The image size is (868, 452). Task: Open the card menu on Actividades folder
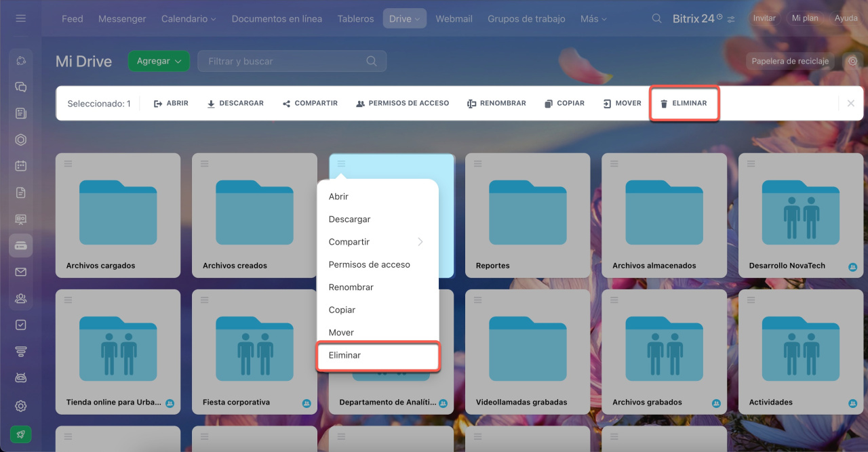(x=751, y=300)
